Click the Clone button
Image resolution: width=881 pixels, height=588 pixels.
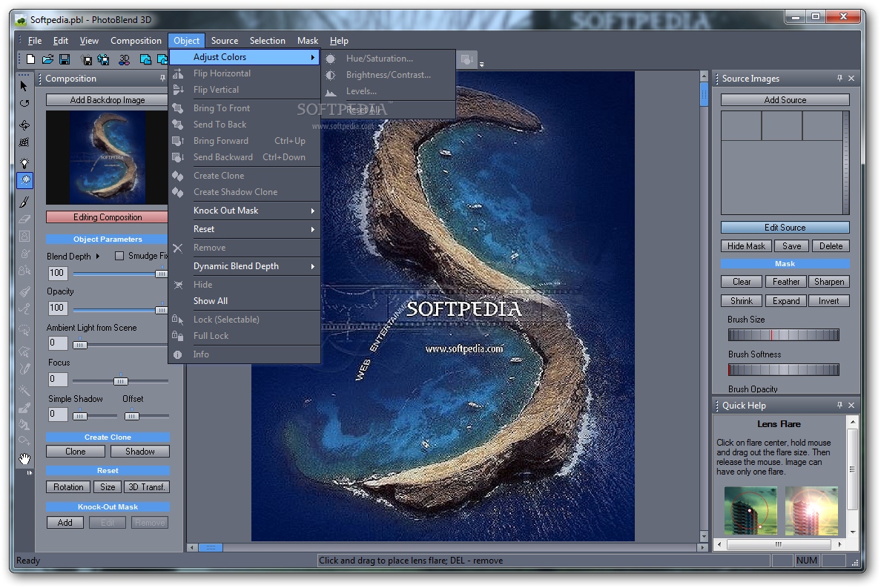(x=76, y=452)
